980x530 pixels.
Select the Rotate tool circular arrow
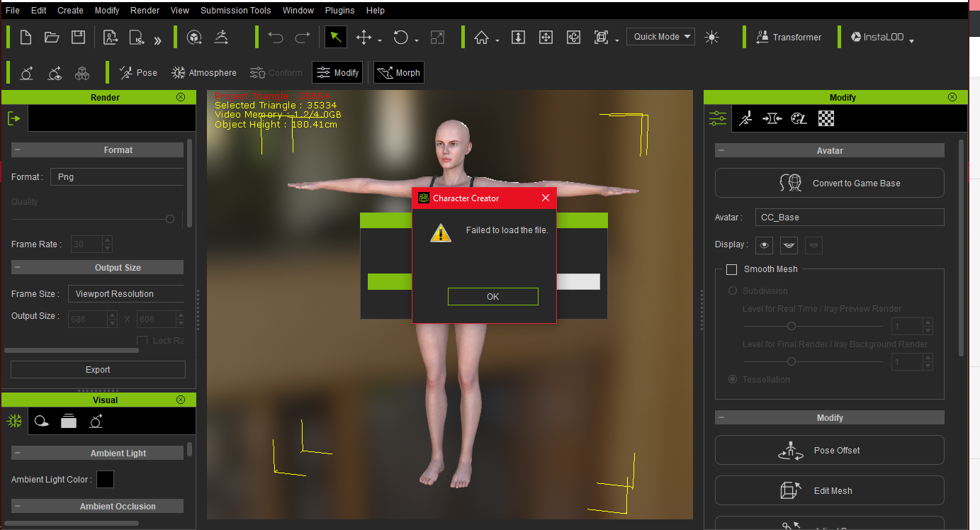[x=401, y=38]
